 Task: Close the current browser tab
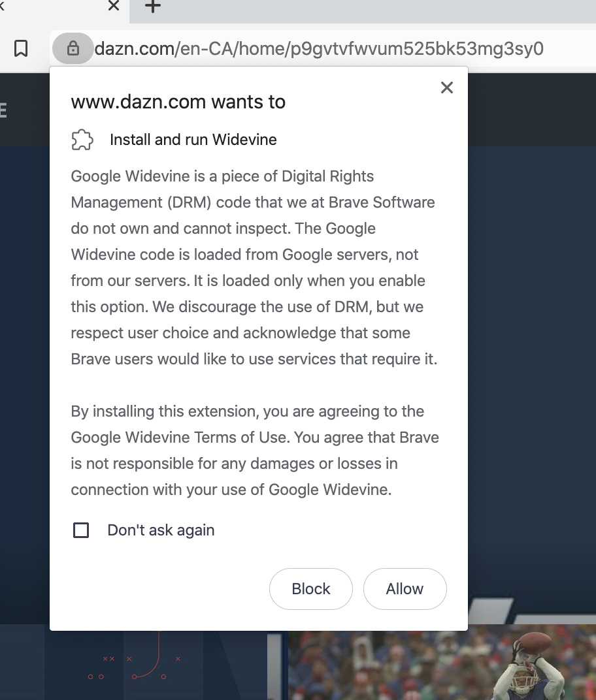(114, 6)
